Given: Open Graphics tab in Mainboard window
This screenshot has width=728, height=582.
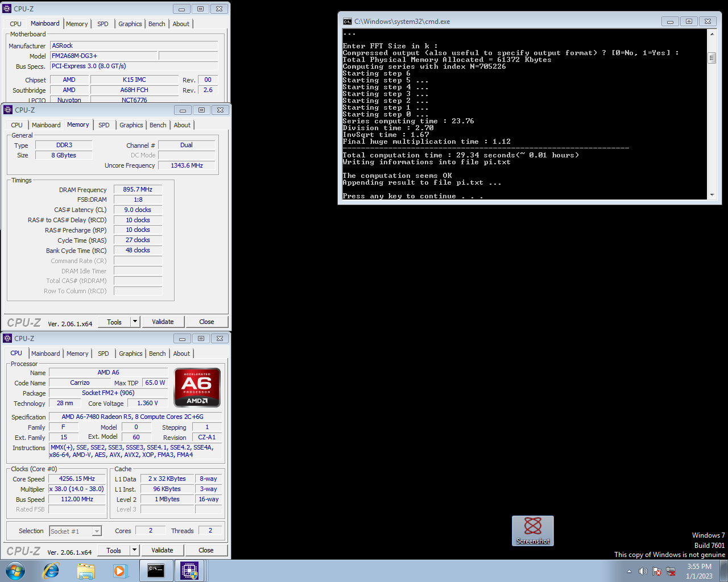Looking at the screenshot, I should [130, 24].
